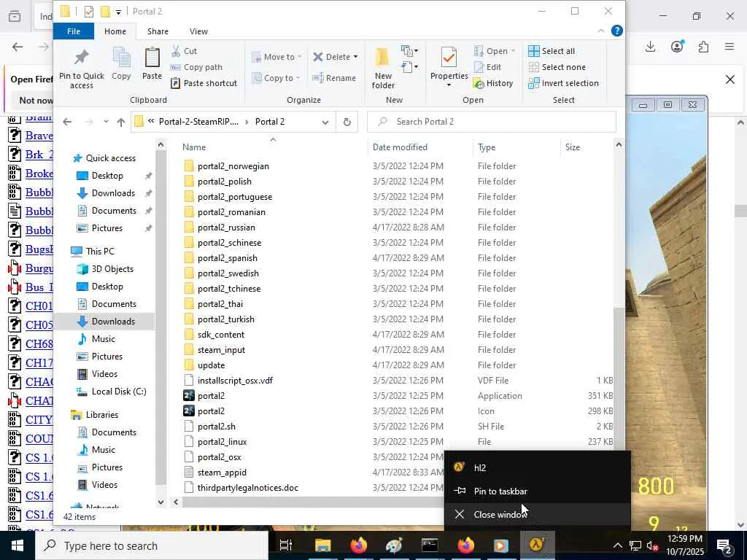The height and width of the screenshot is (560, 747).
Task: Click hl2 entry in jump list
Action: pyautogui.click(x=538, y=467)
